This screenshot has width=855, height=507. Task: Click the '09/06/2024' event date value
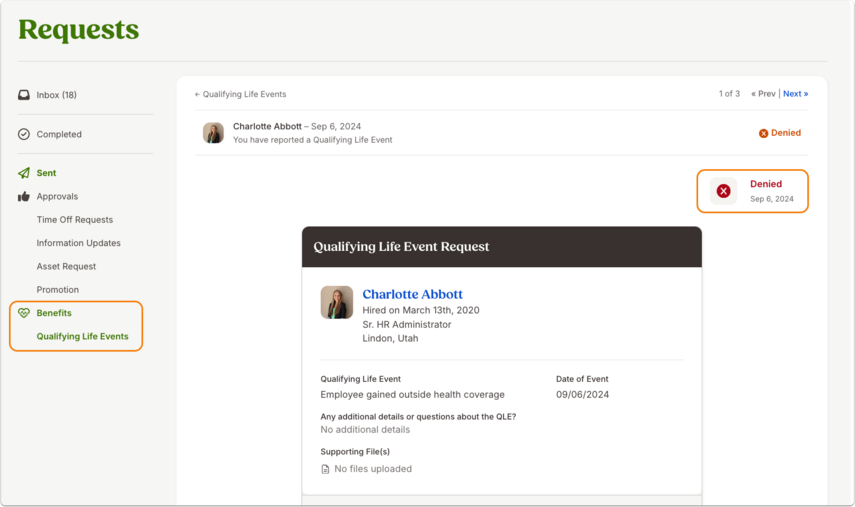point(582,395)
